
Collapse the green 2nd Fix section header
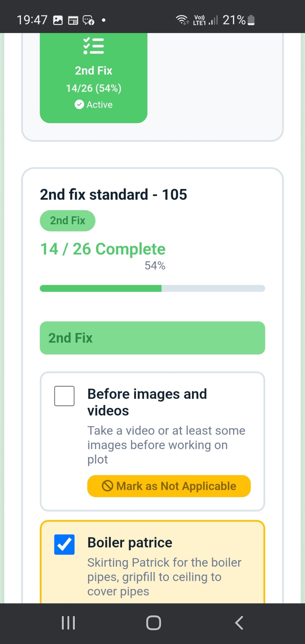point(152,338)
